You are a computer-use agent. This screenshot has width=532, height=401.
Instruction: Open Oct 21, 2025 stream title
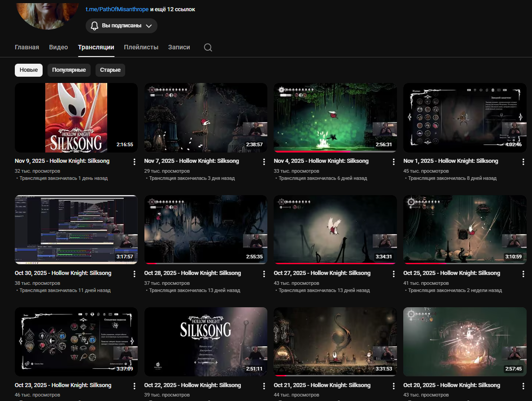pos(323,385)
